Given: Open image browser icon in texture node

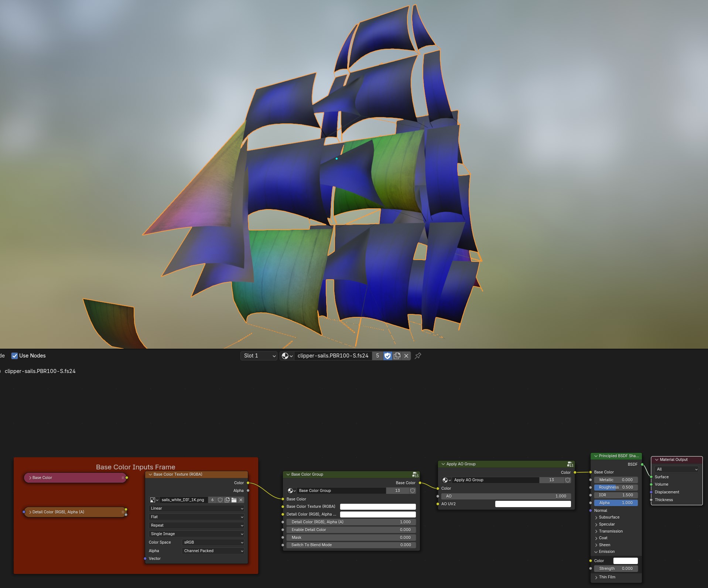Looking at the screenshot, I should click(x=154, y=500).
